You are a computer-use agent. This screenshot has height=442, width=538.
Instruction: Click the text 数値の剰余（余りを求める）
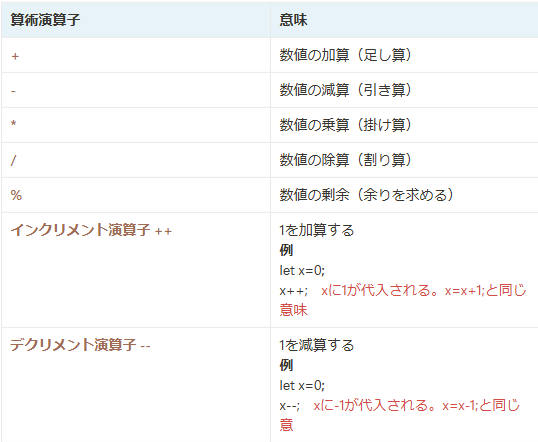click(366, 195)
